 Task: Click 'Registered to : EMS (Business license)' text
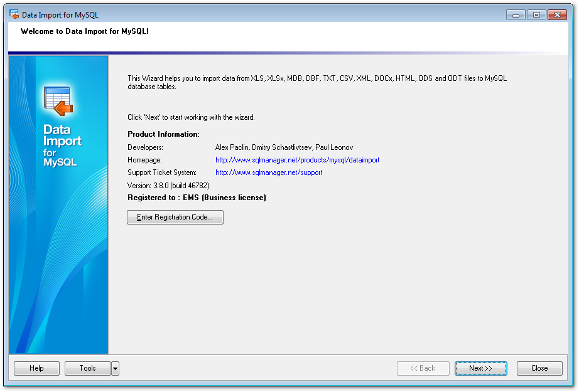tap(197, 198)
